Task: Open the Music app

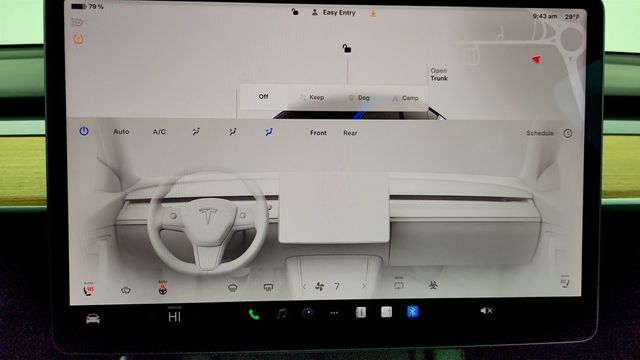Action: click(281, 313)
